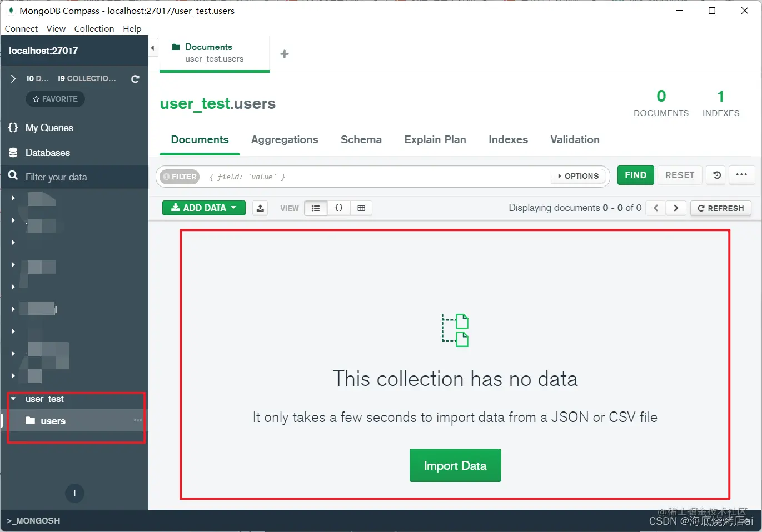This screenshot has width=762, height=532.
Task: Click the REFRESH button
Action: [x=721, y=208]
